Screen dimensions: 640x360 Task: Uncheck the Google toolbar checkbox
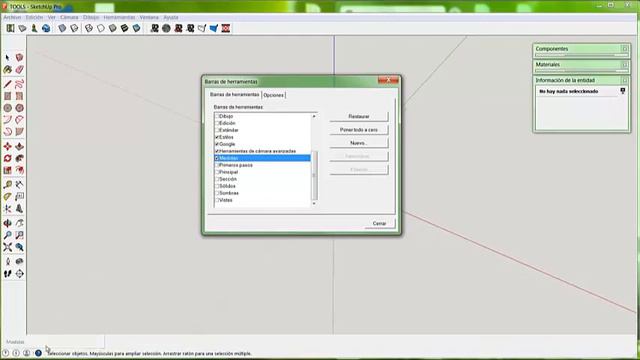click(x=218, y=144)
